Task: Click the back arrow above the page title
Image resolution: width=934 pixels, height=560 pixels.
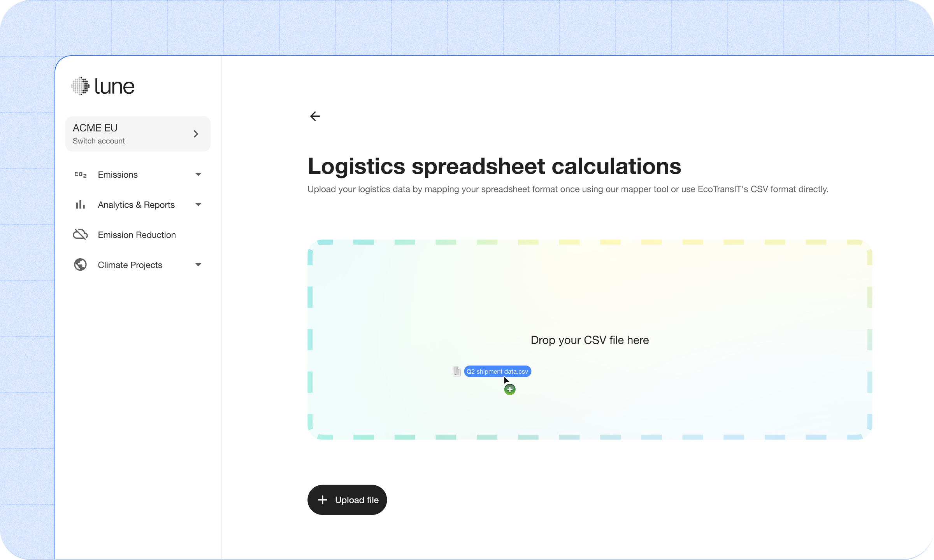Action: tap(315, 116)
